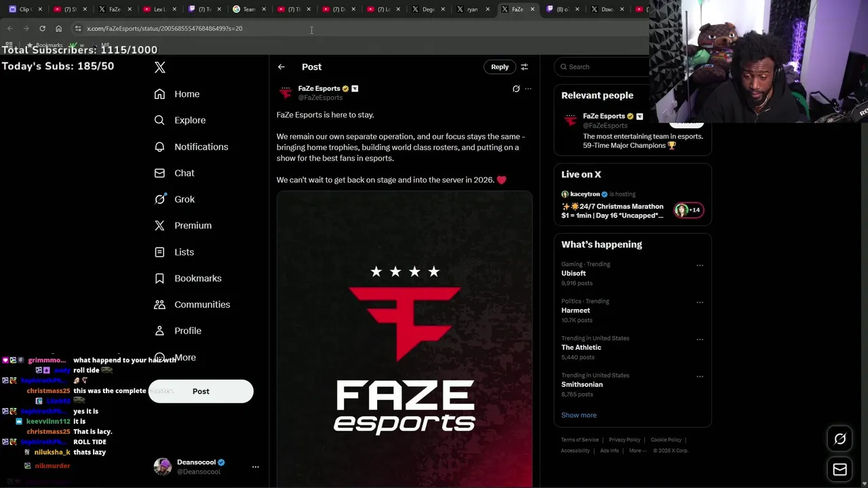
Task: Reload the page with the browser refresh icon
Action: coord(42,28)
